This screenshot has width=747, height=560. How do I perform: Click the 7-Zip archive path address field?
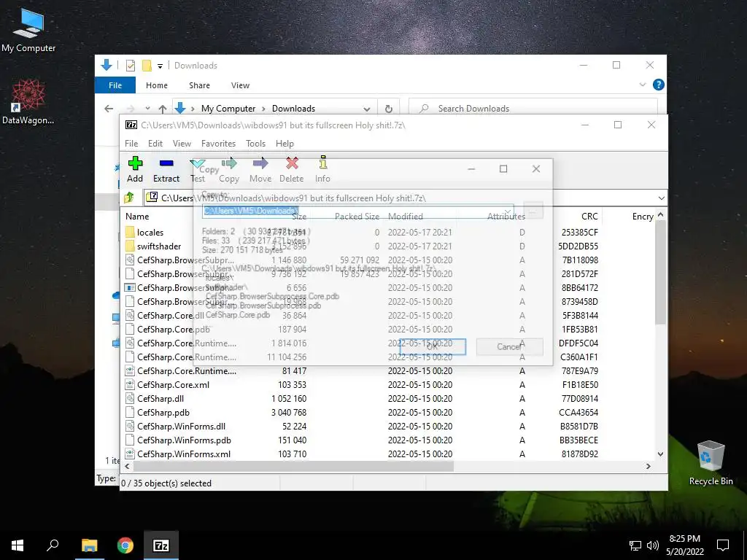point(399,198)
